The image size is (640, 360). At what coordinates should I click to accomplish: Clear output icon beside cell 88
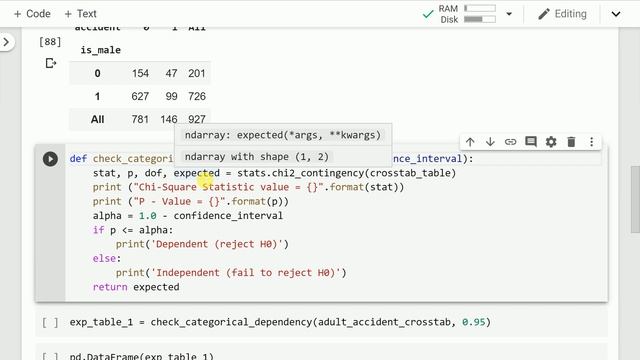pos(51,63)
